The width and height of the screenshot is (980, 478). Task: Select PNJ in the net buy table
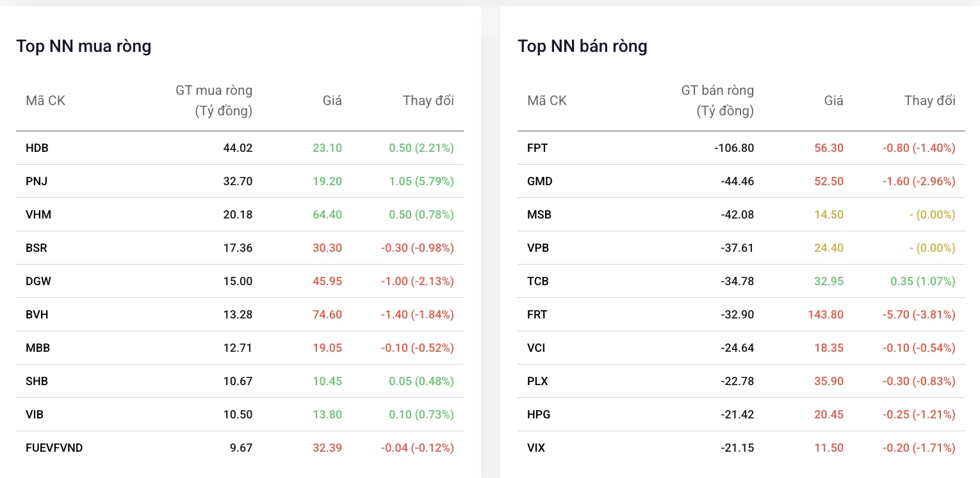click(x=37, y=181)
